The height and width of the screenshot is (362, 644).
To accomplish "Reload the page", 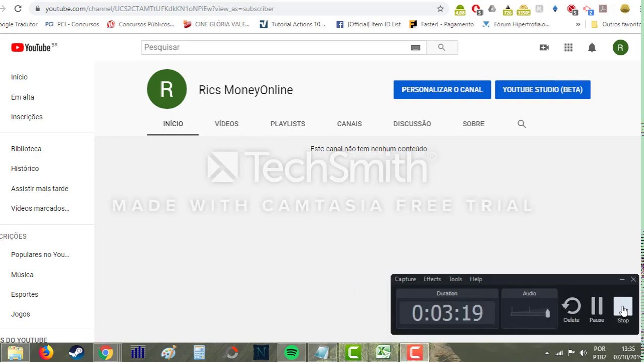I will [18, 9].
